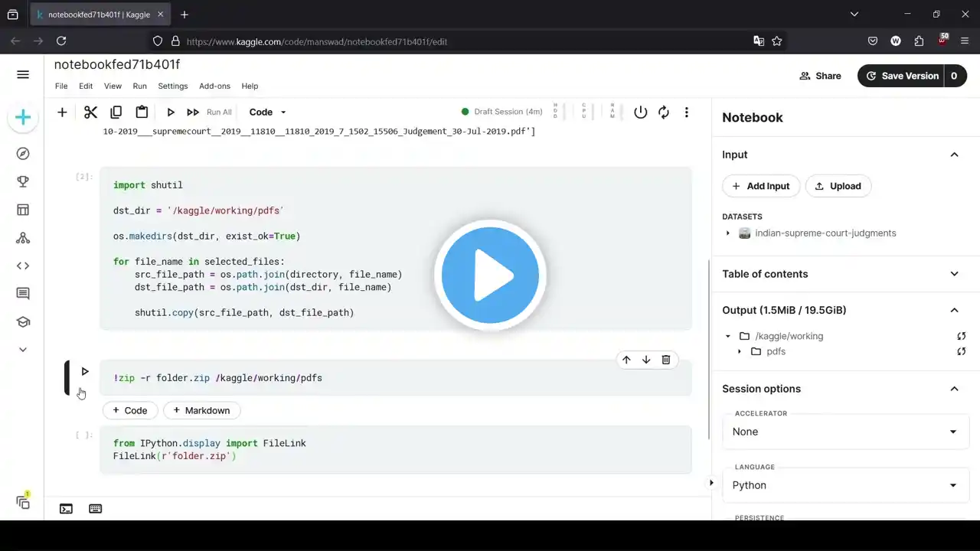
Task: Click the Upload button
Action: coord(838,186)
